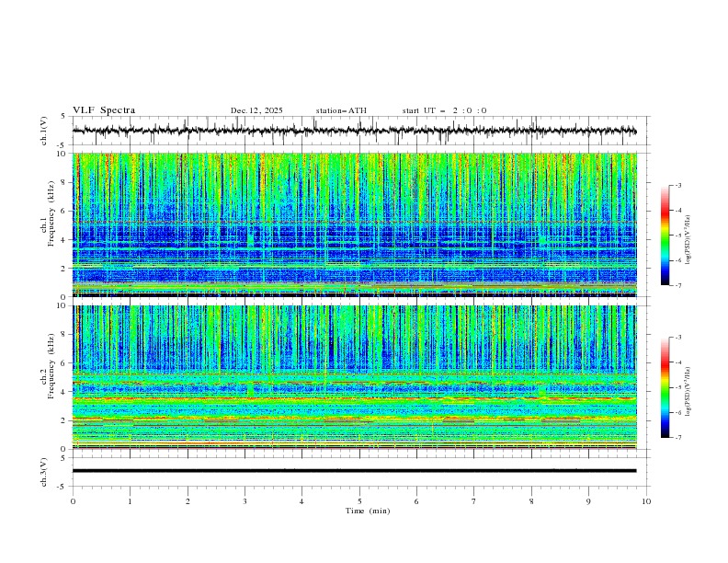Click the lower colorbar "log(PSD)(V²/Hz)" label
The width and height of the screenshot is (728, 563).
coord(688,392)
